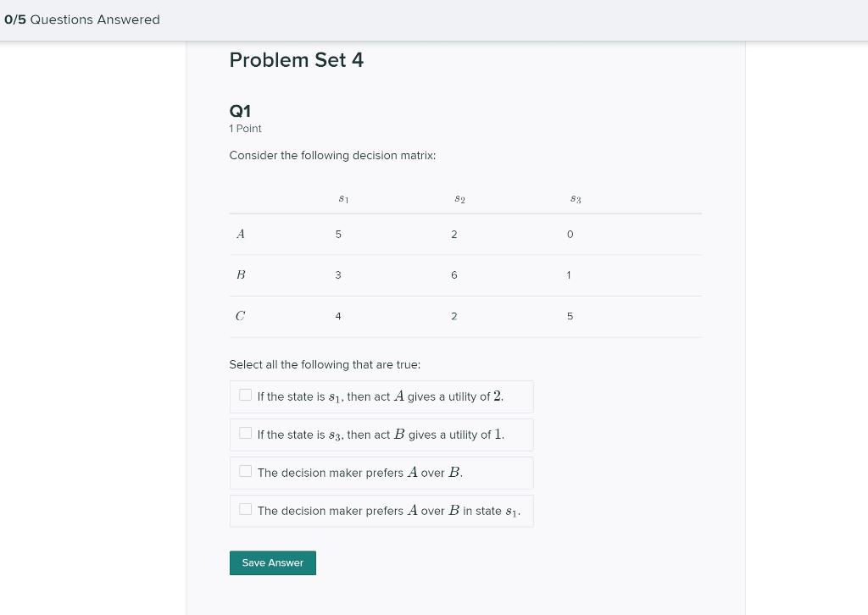Click the s1 column header in the matrix

343,198
